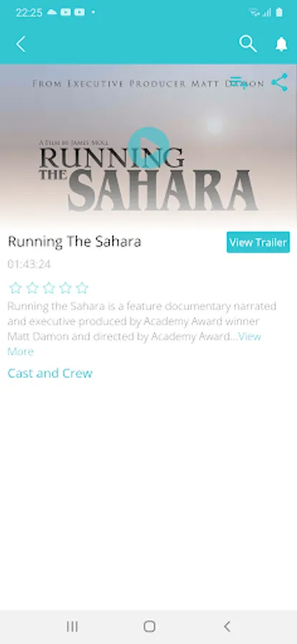Tap the Running The Sahara poster image
The image size is (297, 644).
(x=148, y=145)
